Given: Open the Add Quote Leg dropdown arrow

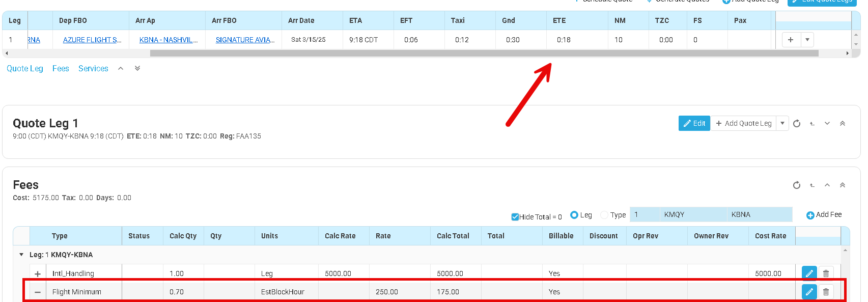Looking at the screenshot, I should [x=782, y=123].
